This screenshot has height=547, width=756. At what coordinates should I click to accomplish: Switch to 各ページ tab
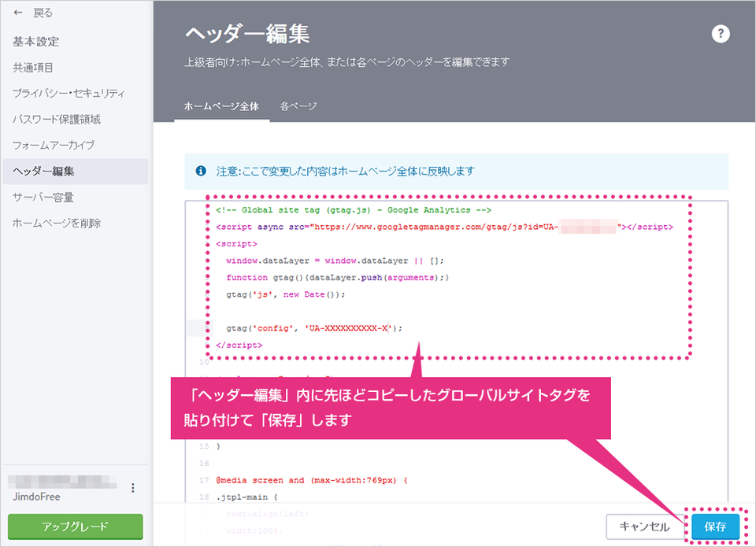tap(298, 106)
